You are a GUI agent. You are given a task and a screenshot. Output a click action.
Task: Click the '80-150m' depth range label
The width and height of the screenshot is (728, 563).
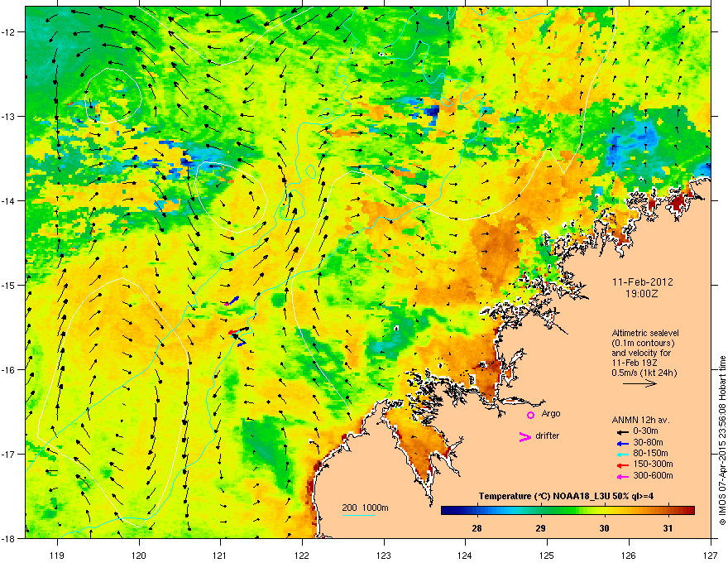coord(650,454)
